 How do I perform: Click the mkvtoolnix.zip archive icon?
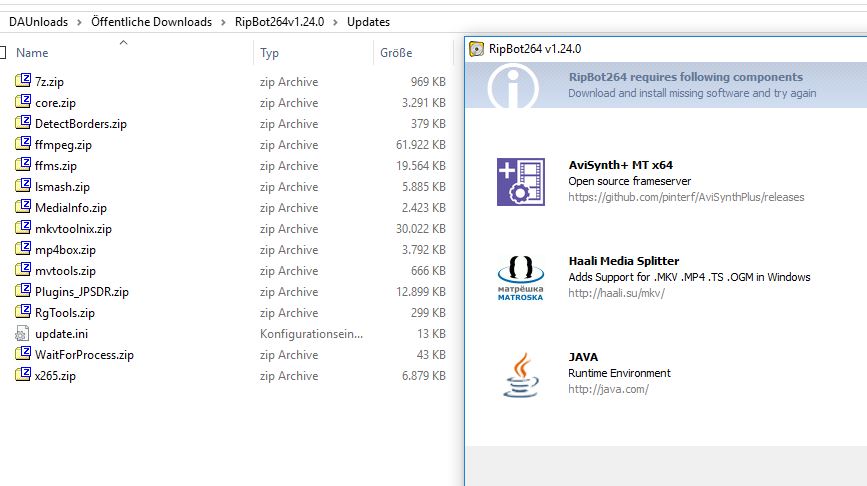tap(23, 228)
